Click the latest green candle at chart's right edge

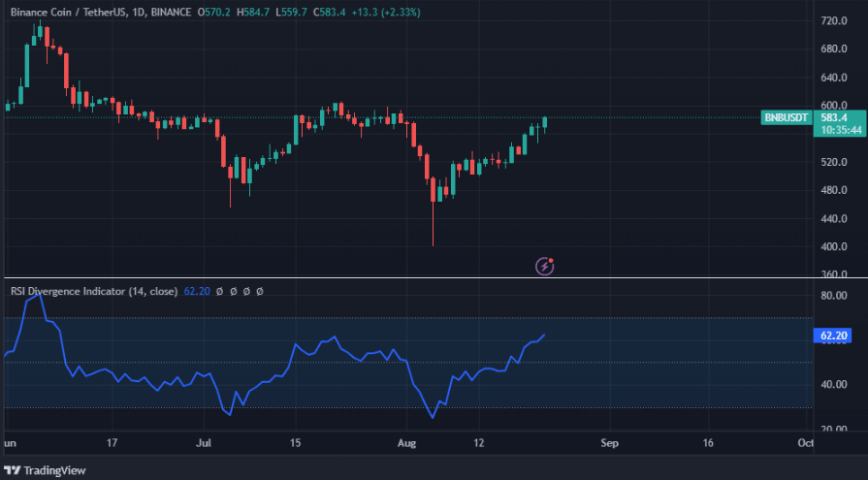545,123
